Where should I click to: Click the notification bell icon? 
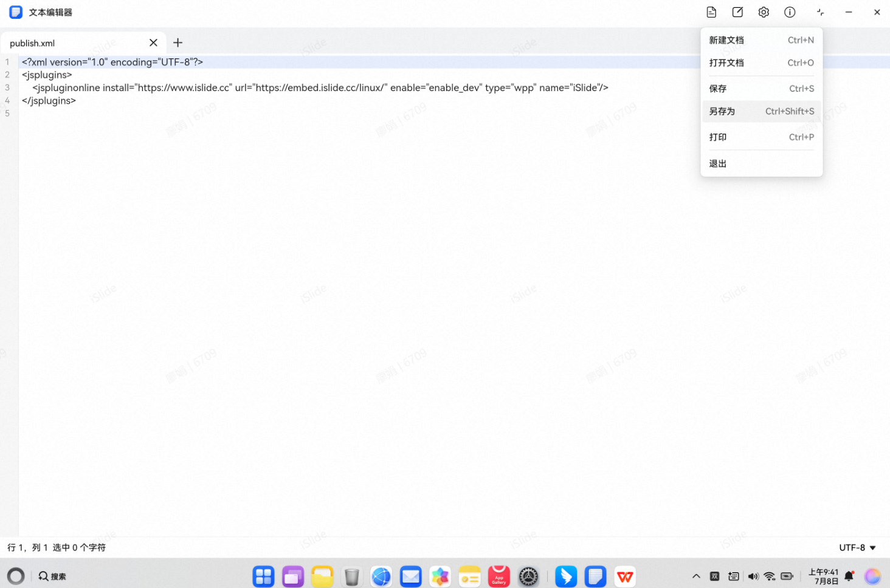[849, 576]
